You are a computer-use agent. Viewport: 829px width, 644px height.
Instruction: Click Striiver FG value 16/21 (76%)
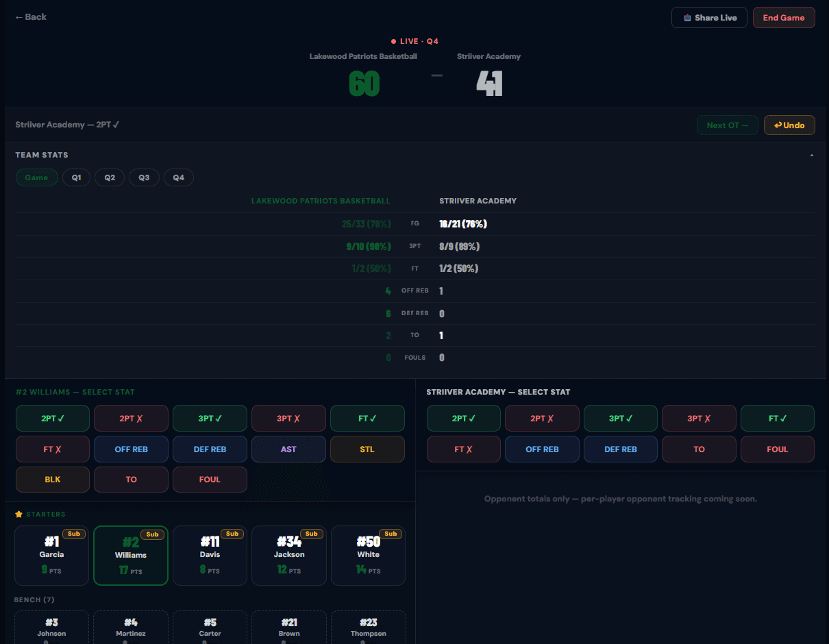click(x=463, y=224)
